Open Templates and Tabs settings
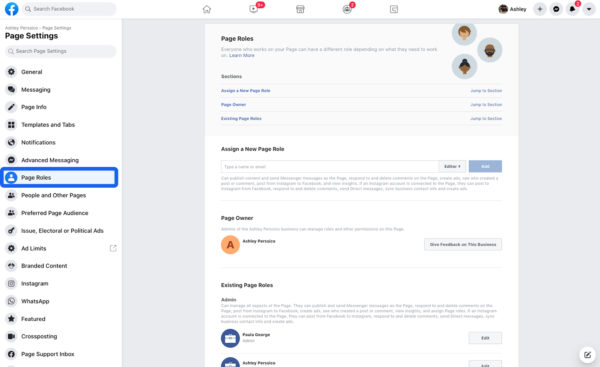The width and height of the screenshot is (600, 367). [60, 125]
